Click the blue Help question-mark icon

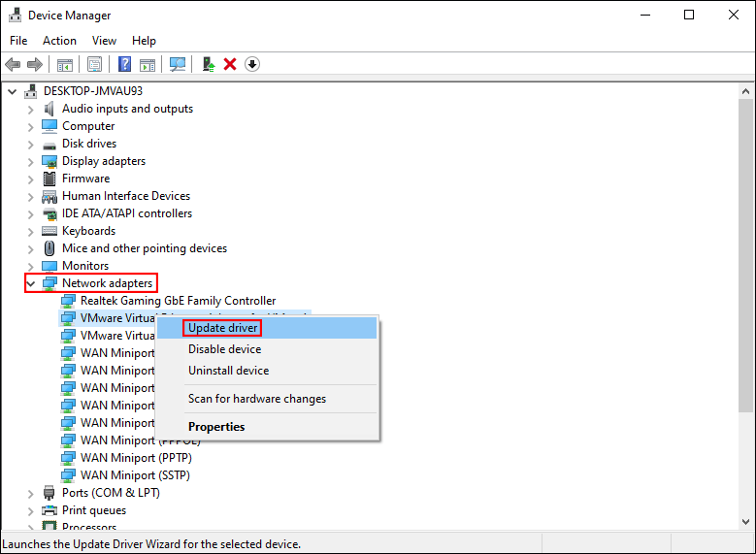124,64
